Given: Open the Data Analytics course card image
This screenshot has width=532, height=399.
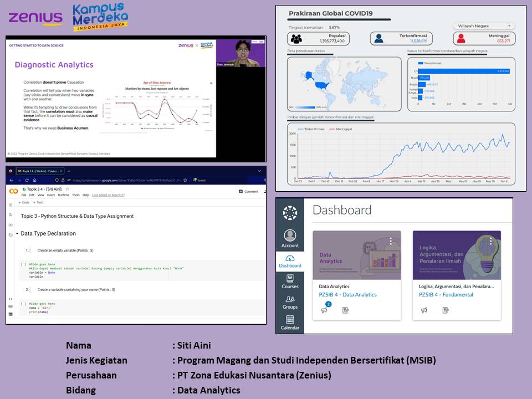Looking at the screenshot, I should (356, 255).
